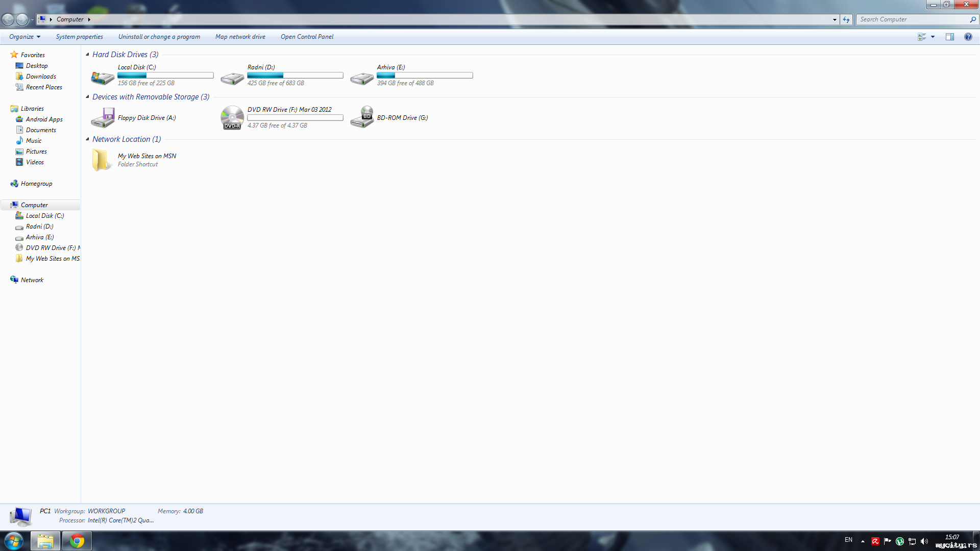Select the Radni (D:) drive icon
The width and height of the screenshot is (980, 551).
pos(232,77)
